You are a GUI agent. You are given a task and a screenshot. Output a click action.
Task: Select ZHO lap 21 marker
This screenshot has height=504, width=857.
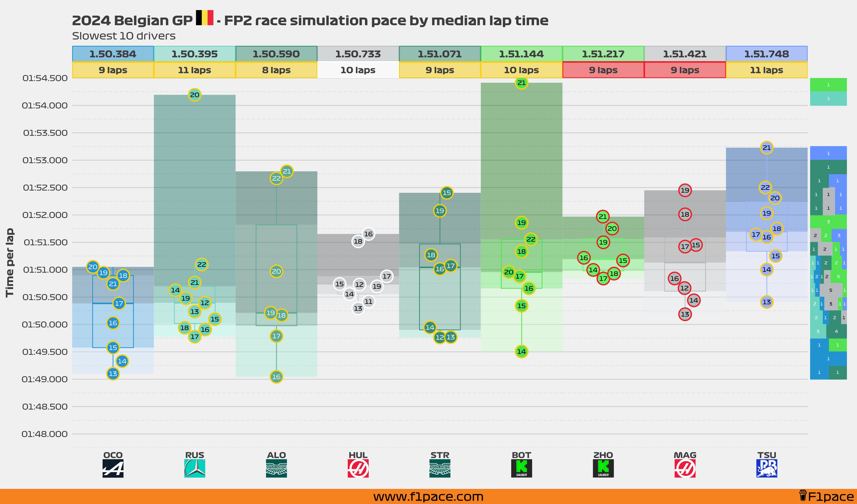pyautogui.click(x=603, y=216)
